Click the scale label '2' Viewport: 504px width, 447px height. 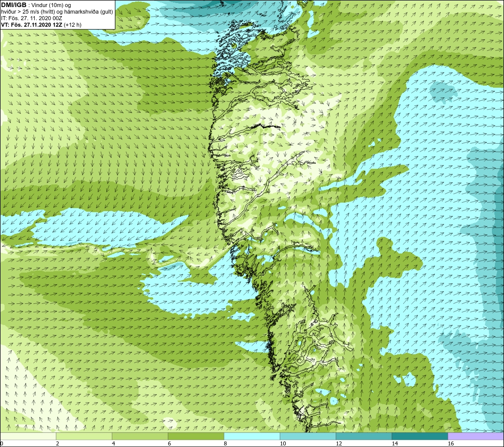pos(57,444)
